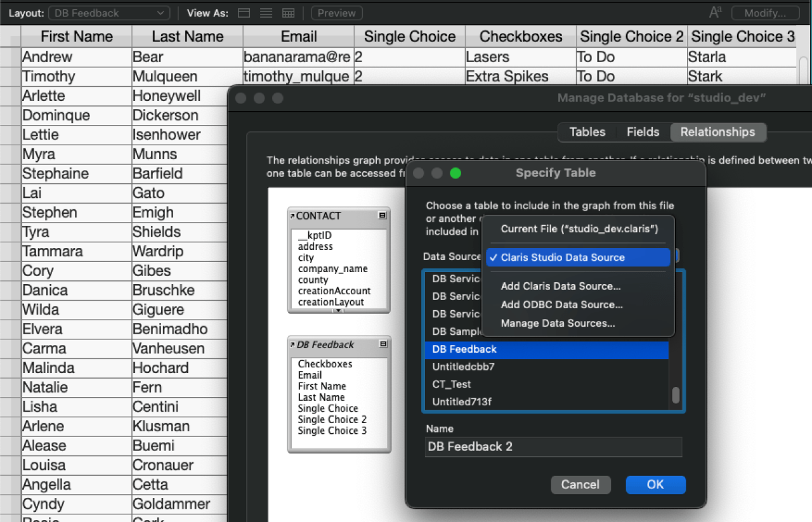This screenshot has width=812, height=522.
Task: Select Untitled713f in table list
Action: point(546,401)
